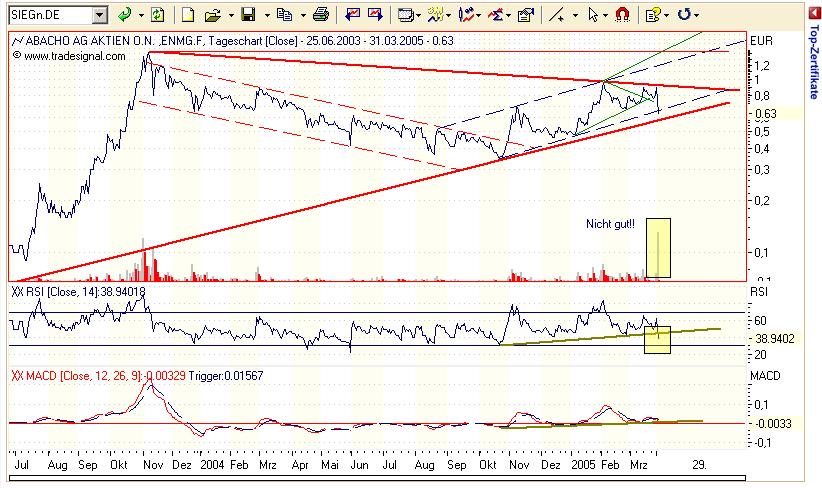This screenshot has height=488, width=822.
Task: Click the '29.' date label on time axis
Action: (x=699, y=464)
